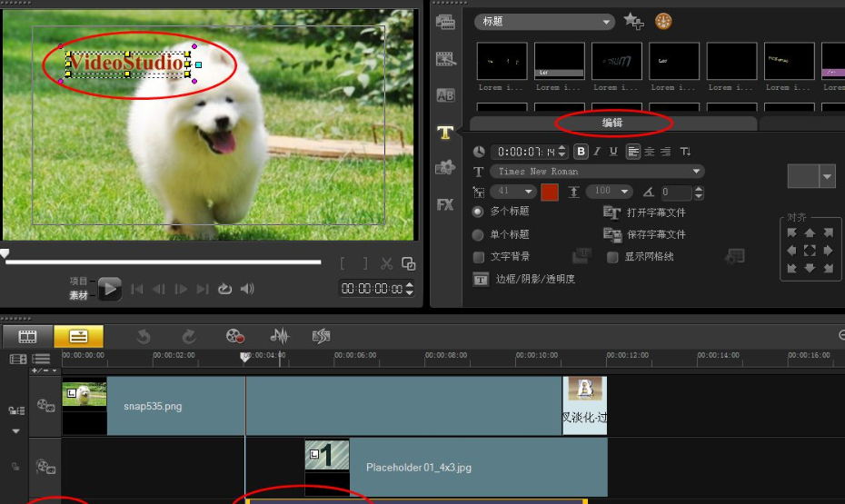Select the FX filter library icon
Viewport: 845px width, 504px height.
[x=445, y=204]
